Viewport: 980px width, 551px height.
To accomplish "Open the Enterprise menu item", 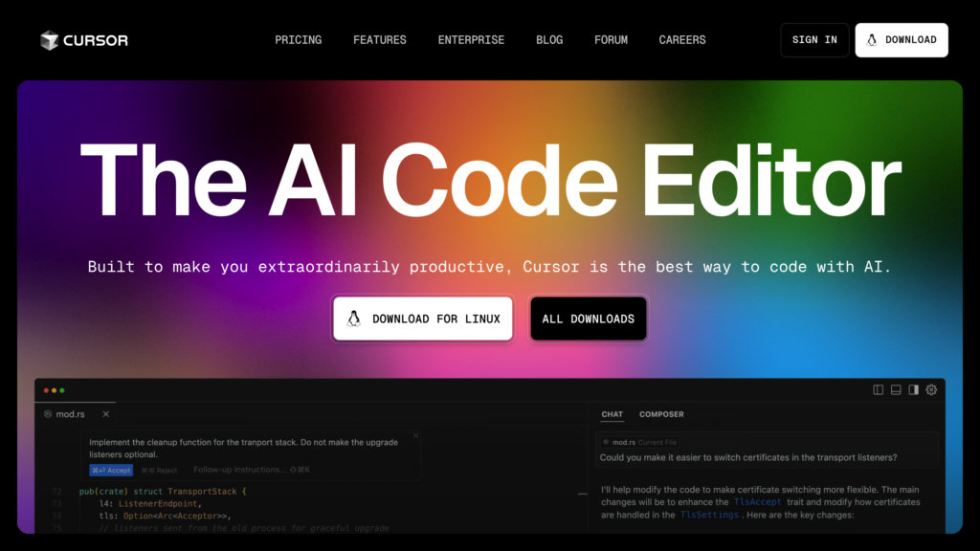I will click(x=471, y=40).
